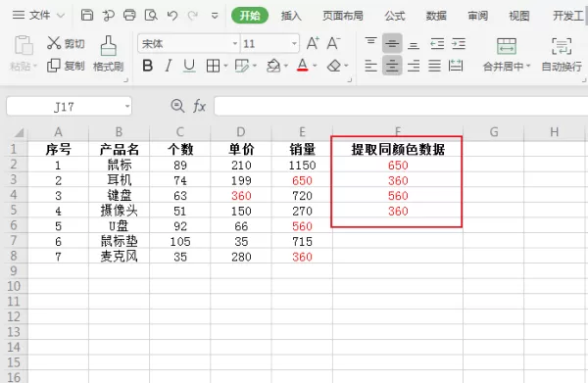Click the cell containing 1150
This screenshot has height=383, width=588.
[x=302, y=165]
